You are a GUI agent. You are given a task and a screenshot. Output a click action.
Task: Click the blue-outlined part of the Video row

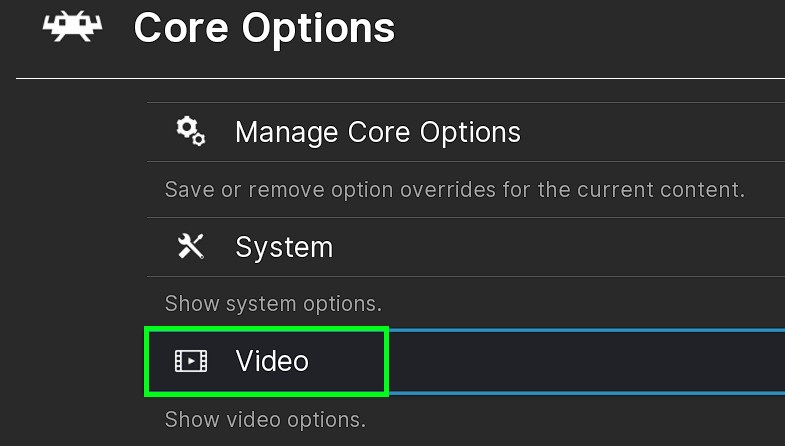(x=585, y=360)
